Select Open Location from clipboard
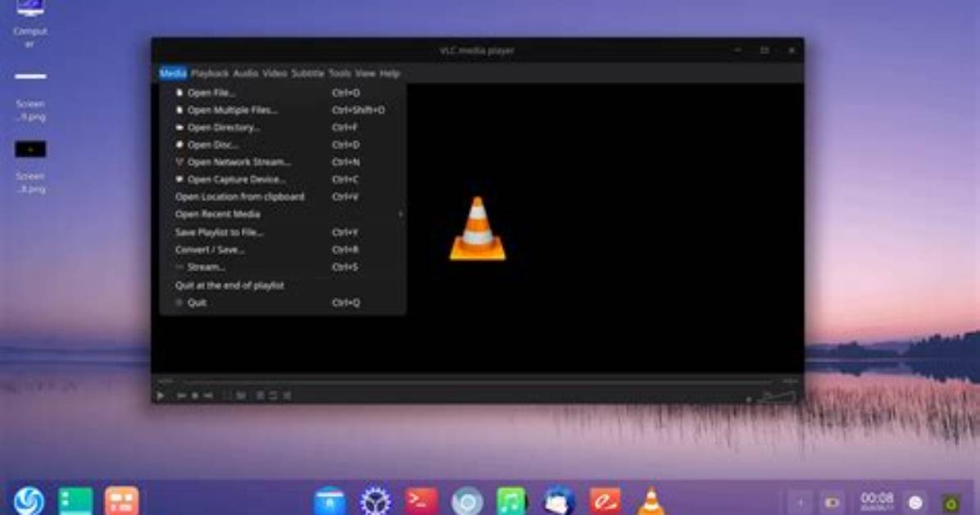This screenshot has width=980, height=515. [283, 197]
